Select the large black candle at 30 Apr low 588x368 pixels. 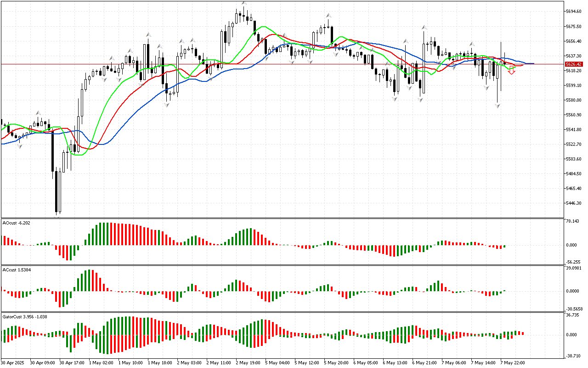click(x=57, y=191)
